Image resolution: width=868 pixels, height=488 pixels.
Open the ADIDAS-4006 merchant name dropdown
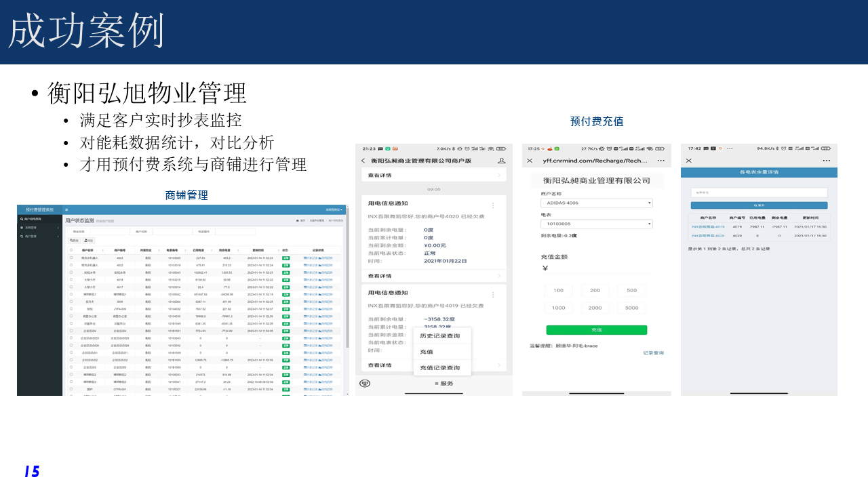click(596, 203)
